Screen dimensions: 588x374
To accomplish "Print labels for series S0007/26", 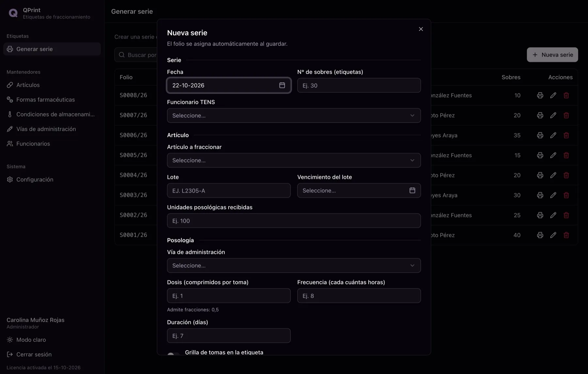I will [540, 115].
